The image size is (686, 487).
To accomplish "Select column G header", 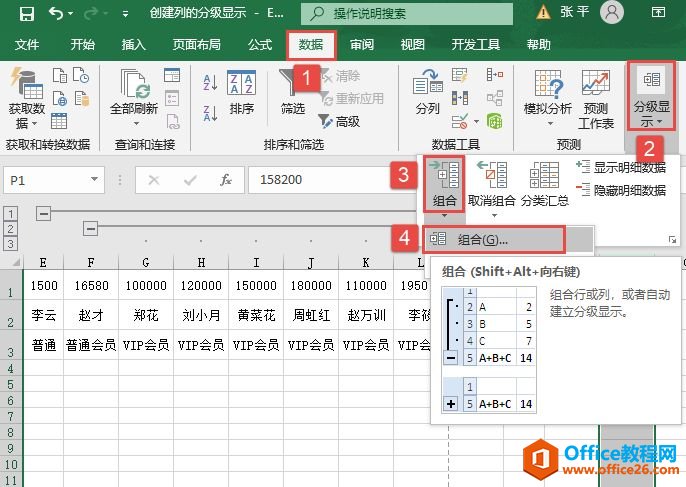I will tap(146, 263).
